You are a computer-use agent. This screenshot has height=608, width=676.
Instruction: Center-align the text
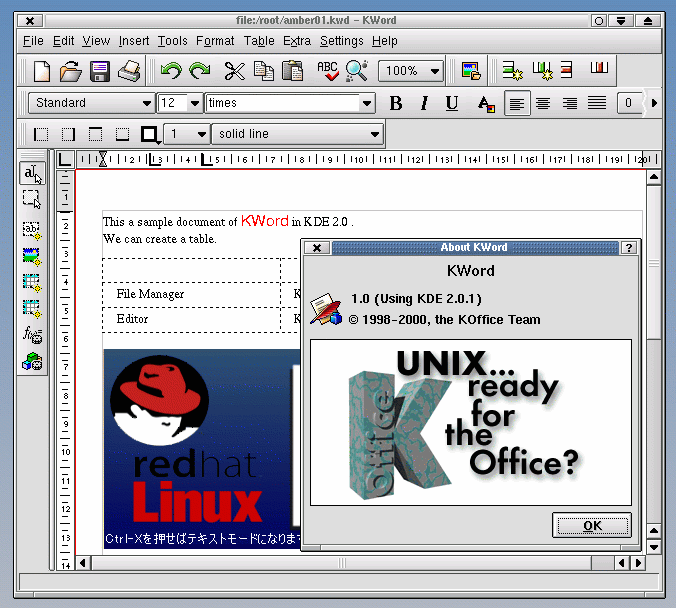[x=543, y=103]
